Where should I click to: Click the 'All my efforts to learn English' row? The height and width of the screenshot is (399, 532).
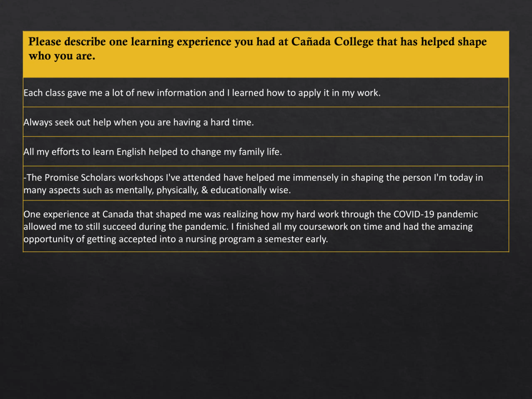coord(266,151)
